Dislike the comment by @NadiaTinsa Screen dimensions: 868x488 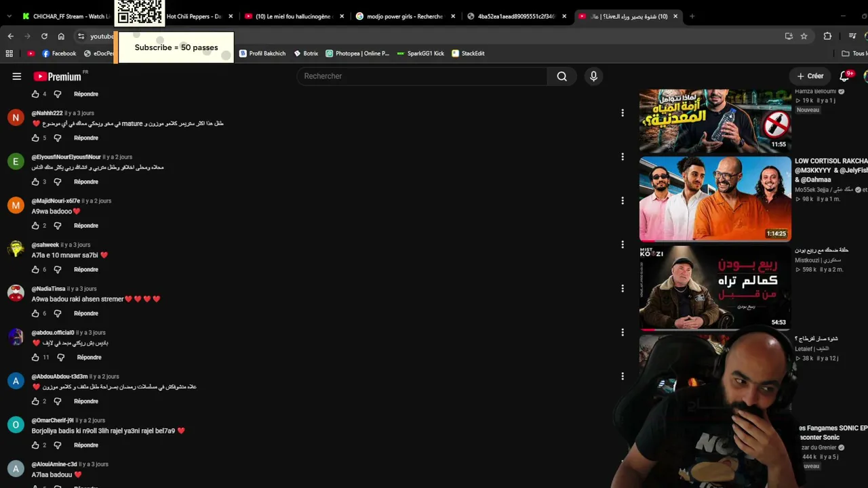[58, 313]
